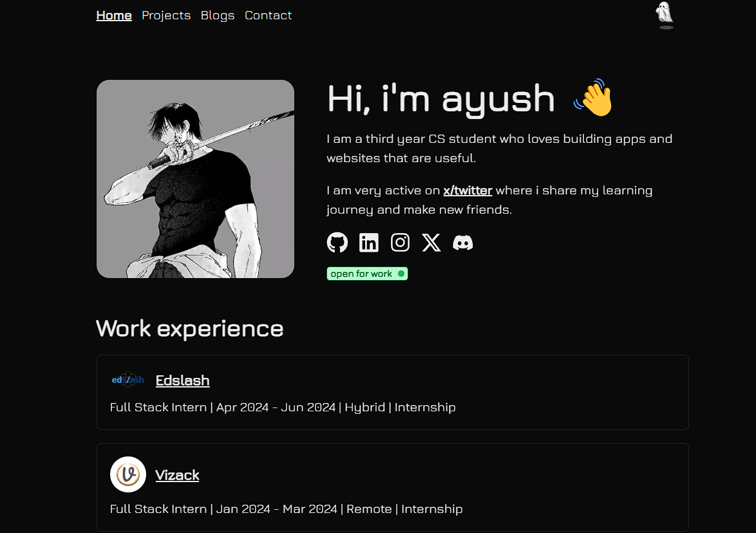Viewport: 756px width, 533px height.
Task: Click the Vizack company logo
Action: tap(128, 474)
